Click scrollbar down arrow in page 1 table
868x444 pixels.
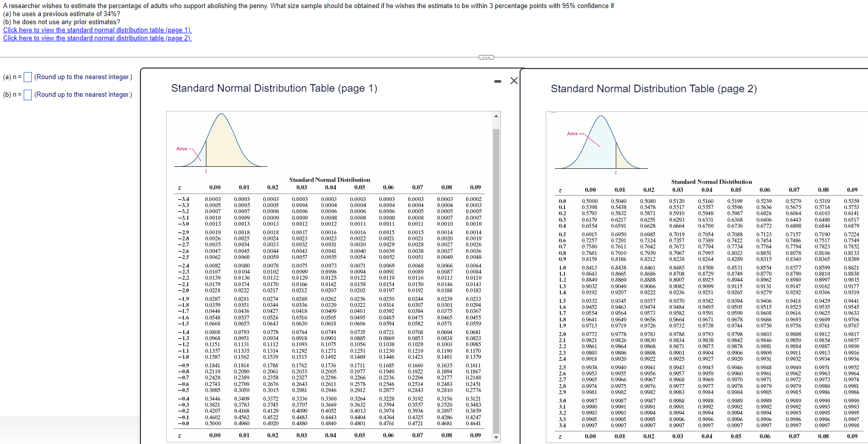coord(496,437)
